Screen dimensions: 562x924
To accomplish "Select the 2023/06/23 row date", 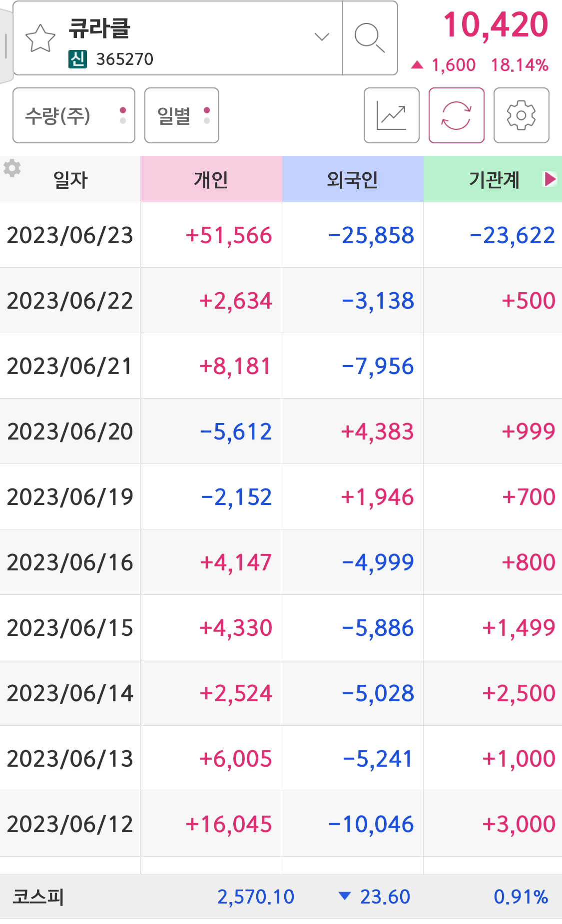I will [x=70, y=235].
